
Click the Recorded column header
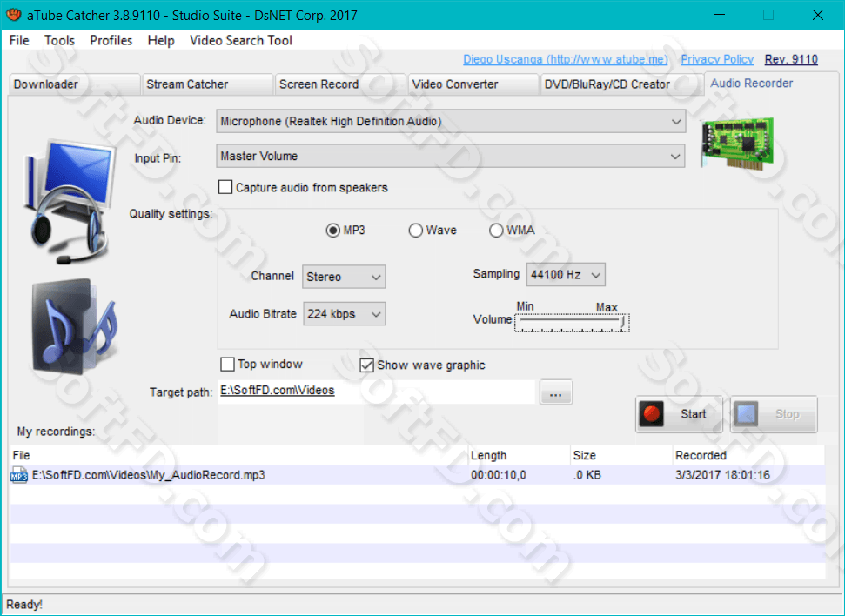point(748,455)
